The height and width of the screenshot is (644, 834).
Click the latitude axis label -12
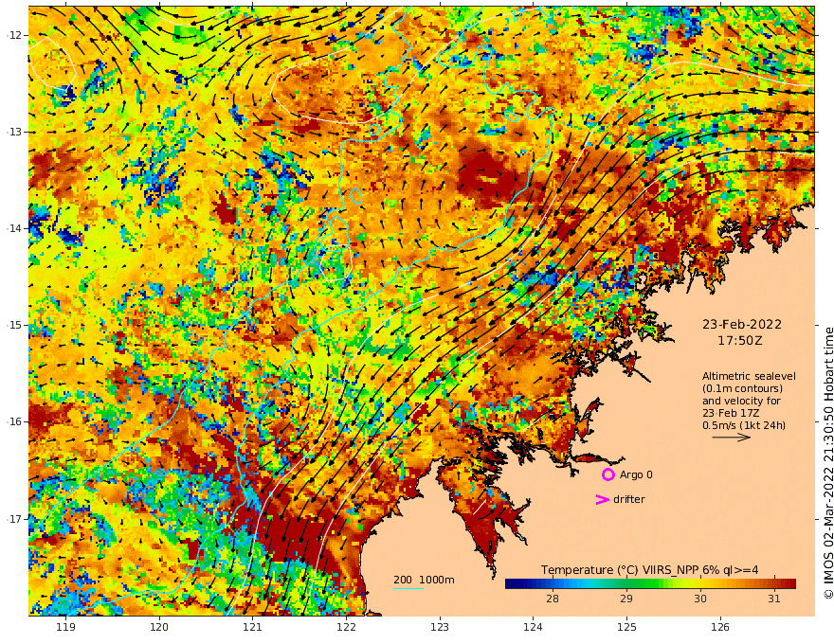pos(14,35)
